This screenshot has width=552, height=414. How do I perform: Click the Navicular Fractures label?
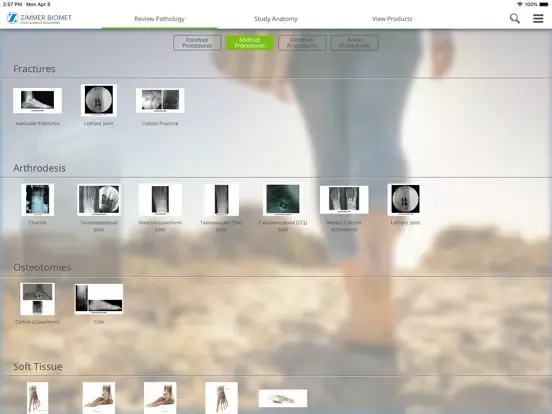point(37,124)
